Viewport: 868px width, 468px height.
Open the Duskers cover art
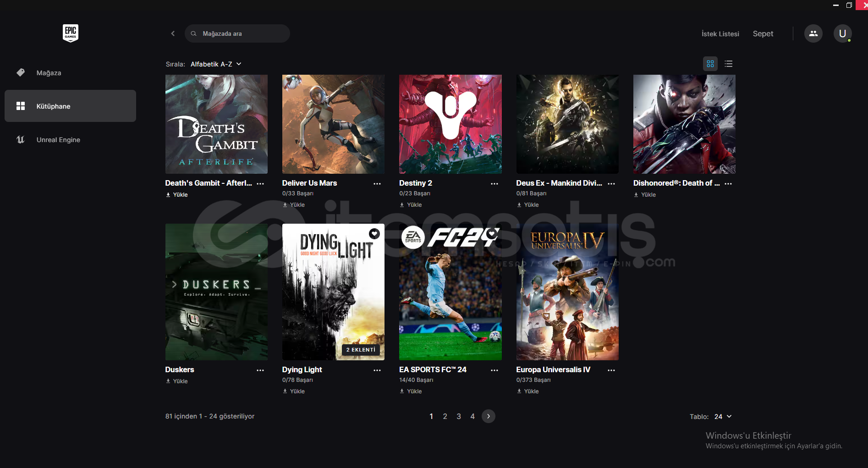click(216, 292)
